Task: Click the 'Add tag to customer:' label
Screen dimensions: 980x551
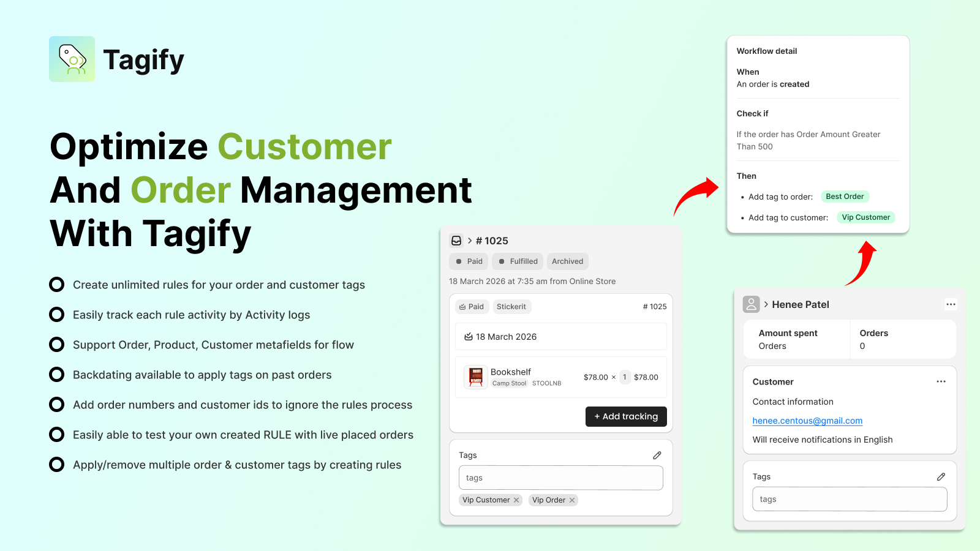Action: click(788, 218)
